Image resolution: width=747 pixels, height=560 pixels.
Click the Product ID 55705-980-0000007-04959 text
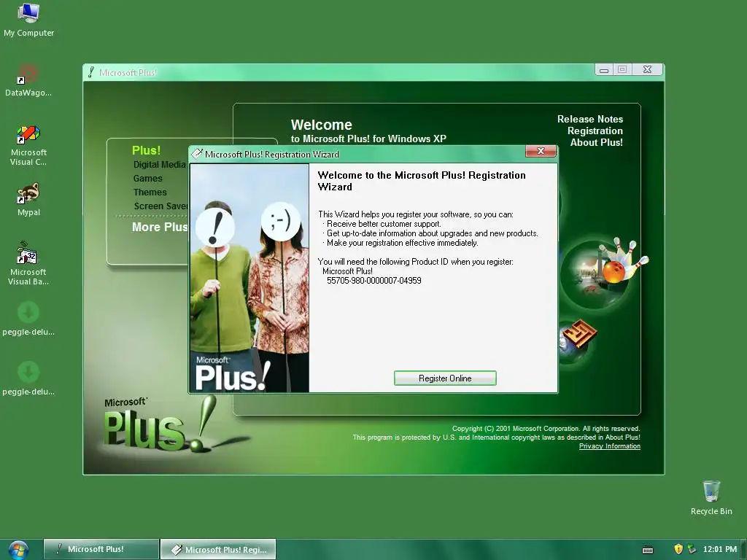[374, 281]
